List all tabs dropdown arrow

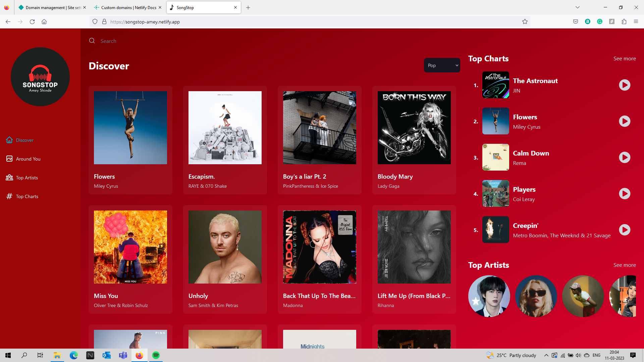[x=578, y=7]
